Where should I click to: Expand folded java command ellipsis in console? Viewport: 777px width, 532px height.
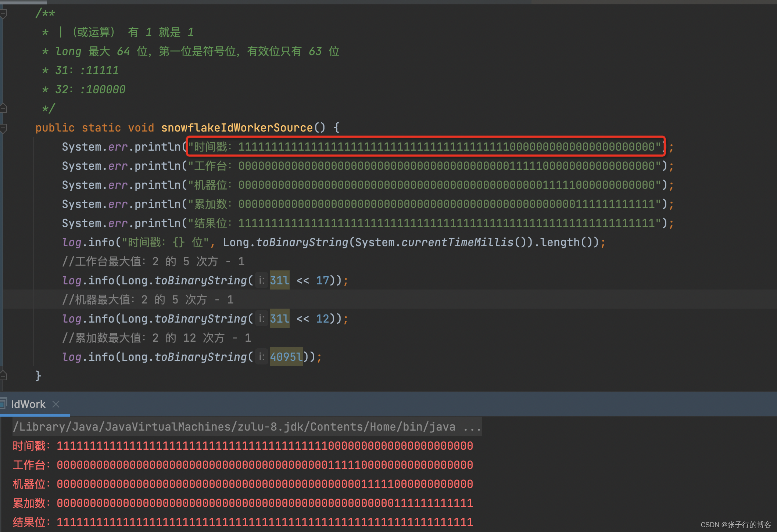tap(472, 427)
